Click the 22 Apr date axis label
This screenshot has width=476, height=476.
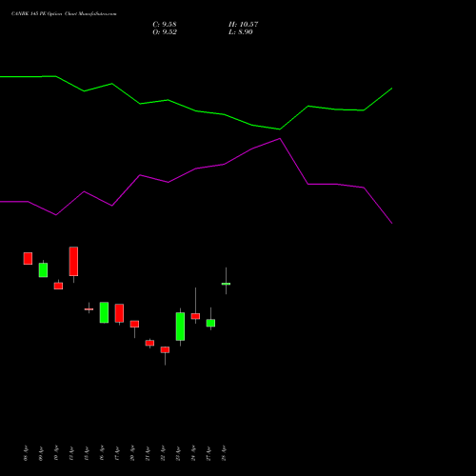tap(163, 453)
